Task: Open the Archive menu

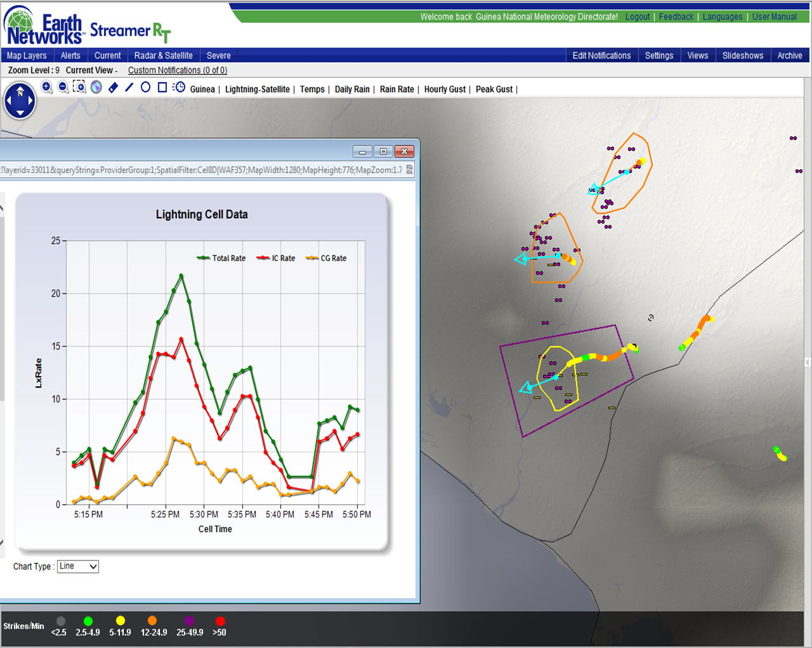Action: (790, 56)
